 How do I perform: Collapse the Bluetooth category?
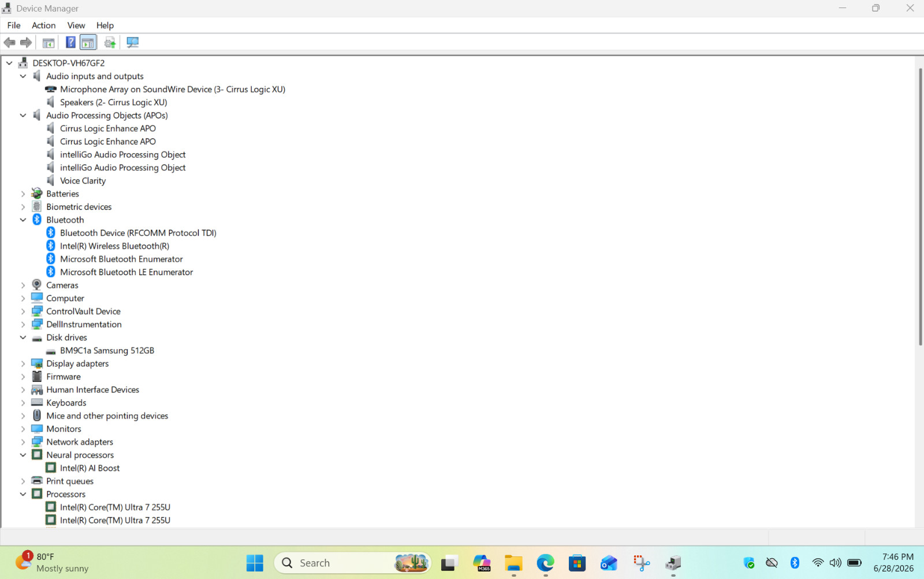tap(23, 220)
